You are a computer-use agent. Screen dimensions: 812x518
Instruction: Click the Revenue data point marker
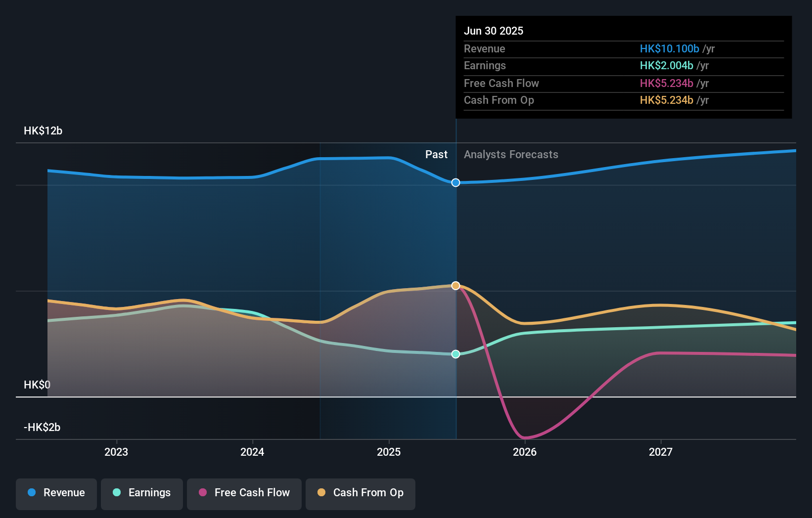[x=456, y=183]
